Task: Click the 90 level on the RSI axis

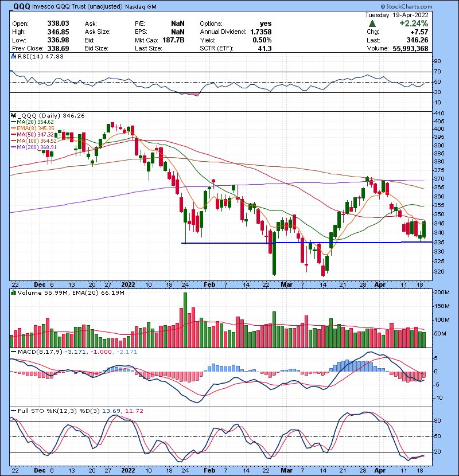Action: (x=438, y=61)
